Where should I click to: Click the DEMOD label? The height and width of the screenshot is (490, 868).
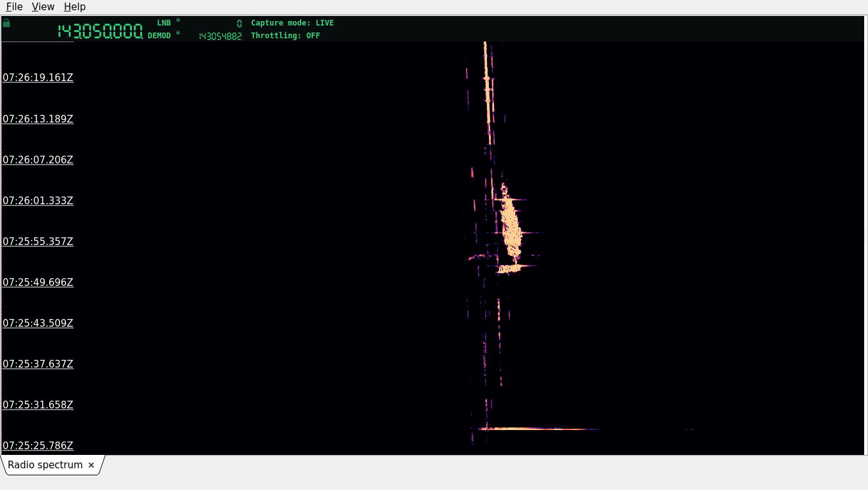(x=160, y=36)
